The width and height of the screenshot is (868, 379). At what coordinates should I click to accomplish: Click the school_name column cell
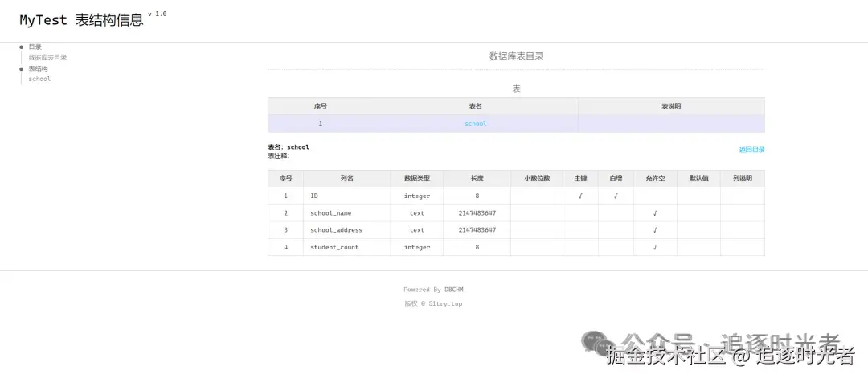click(347, 213)
